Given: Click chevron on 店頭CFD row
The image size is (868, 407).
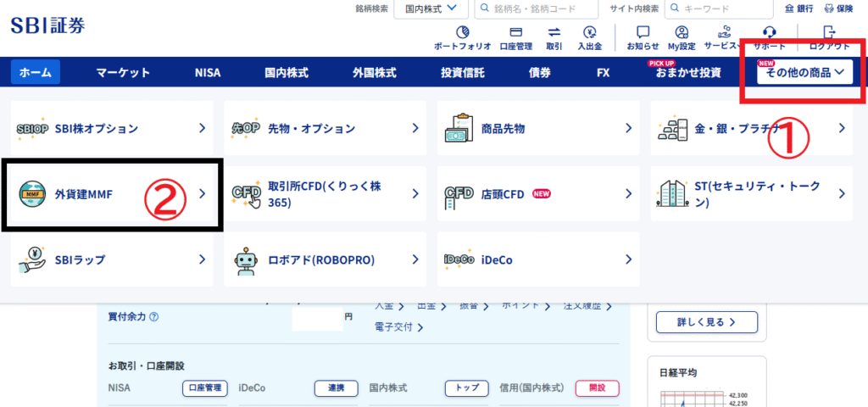Looking at the screenshot, I should click(629, 194).
